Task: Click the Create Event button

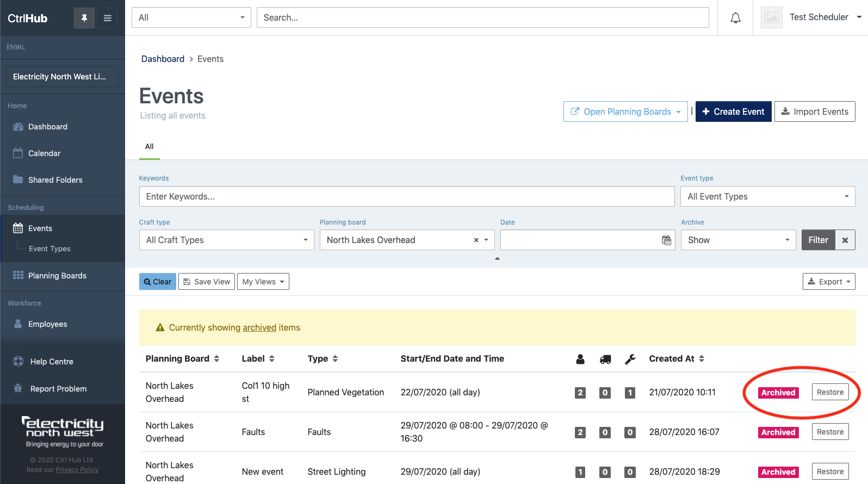Action: [x=733, y=111]
